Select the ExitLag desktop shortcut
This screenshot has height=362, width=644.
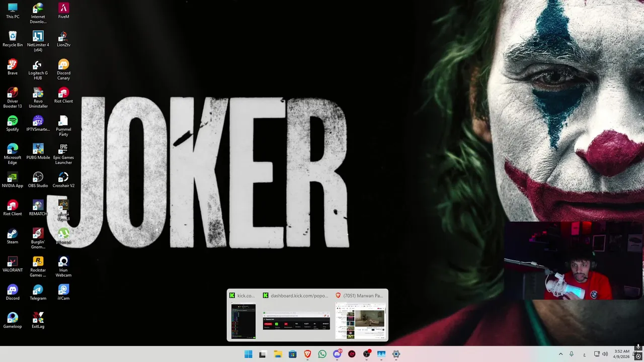(38, 321)
